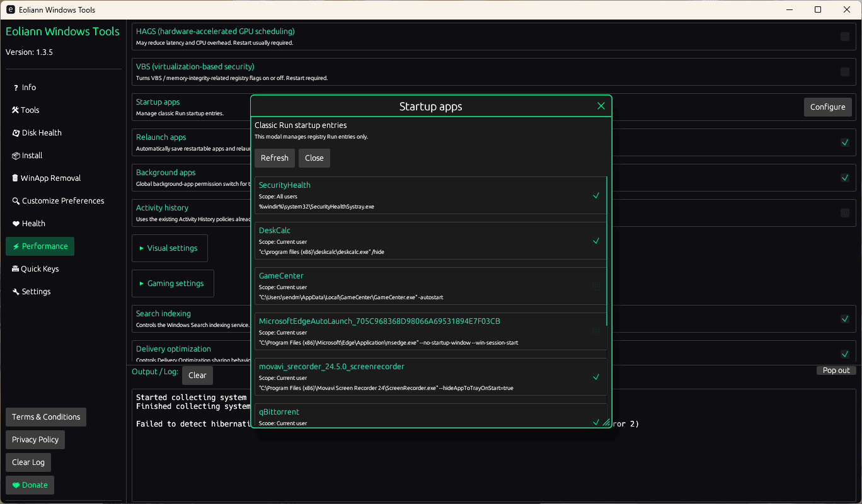
Task: Click the HAGS setting title
Action: click(x=215, y=31)
